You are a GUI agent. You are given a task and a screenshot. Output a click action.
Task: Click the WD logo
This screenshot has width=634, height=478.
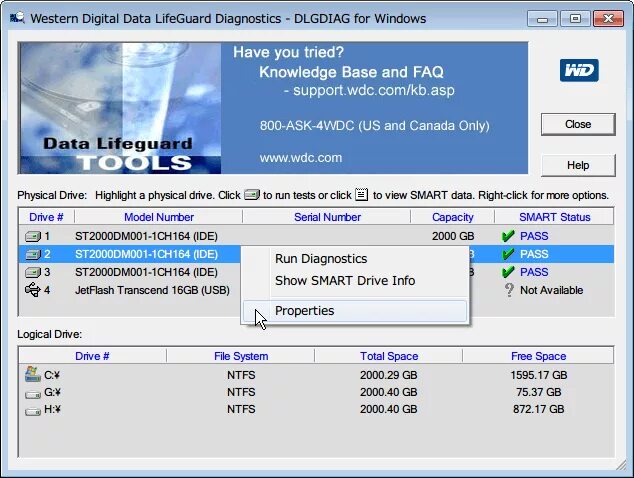click(579, 71)
